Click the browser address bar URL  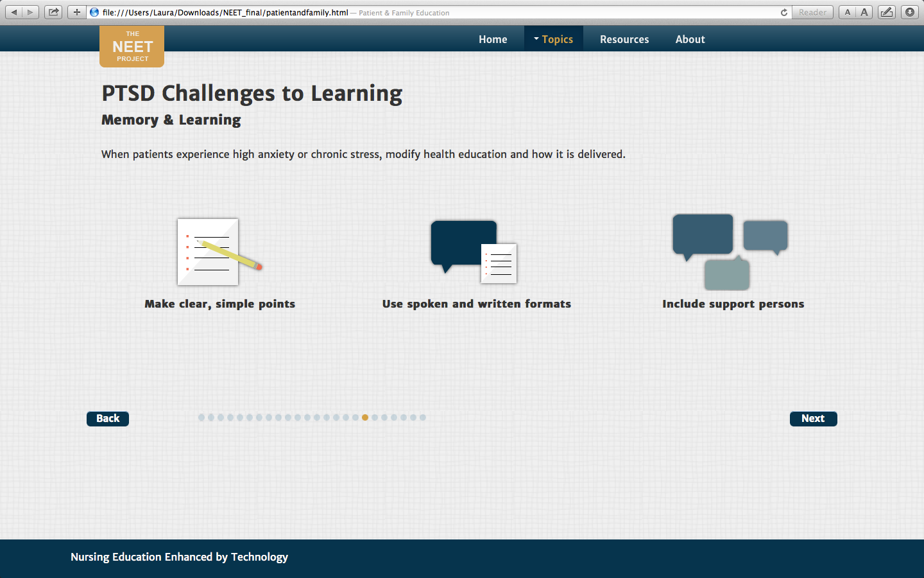point(225,12)
